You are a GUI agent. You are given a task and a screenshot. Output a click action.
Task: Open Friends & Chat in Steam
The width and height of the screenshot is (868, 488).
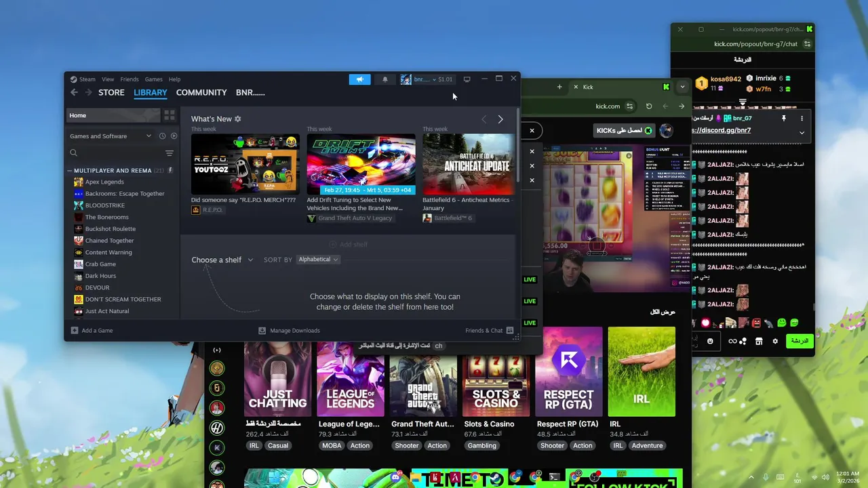[489, 331]
